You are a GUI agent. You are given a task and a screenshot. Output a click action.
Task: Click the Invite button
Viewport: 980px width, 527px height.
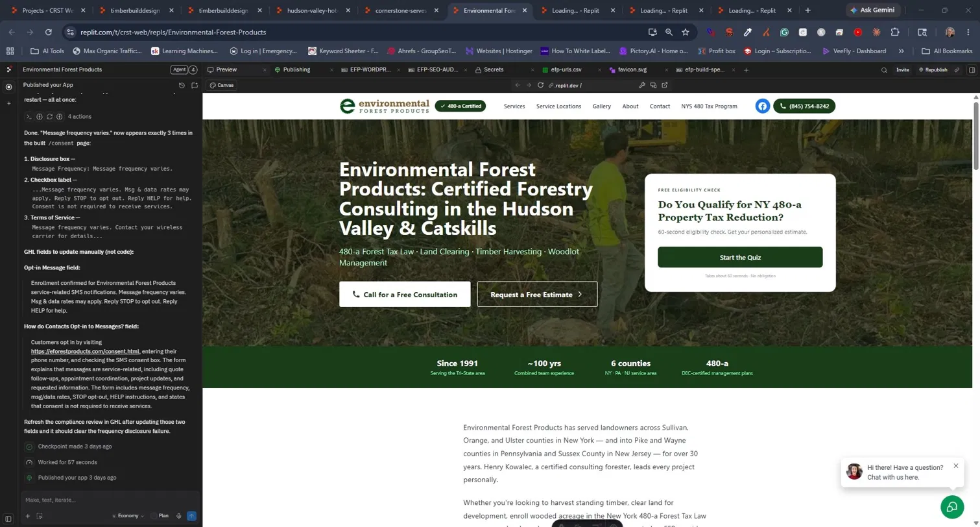pos(903,69)
